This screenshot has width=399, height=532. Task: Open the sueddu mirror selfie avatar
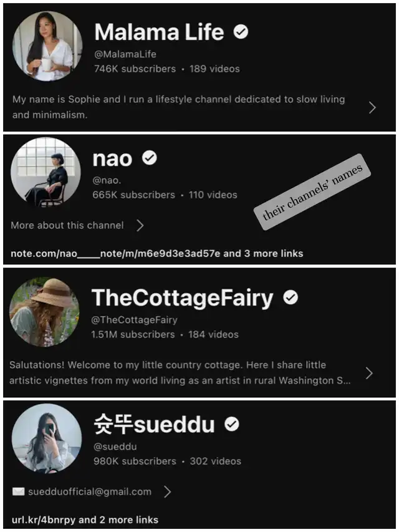pyautogui.click(x=47, y=438)
